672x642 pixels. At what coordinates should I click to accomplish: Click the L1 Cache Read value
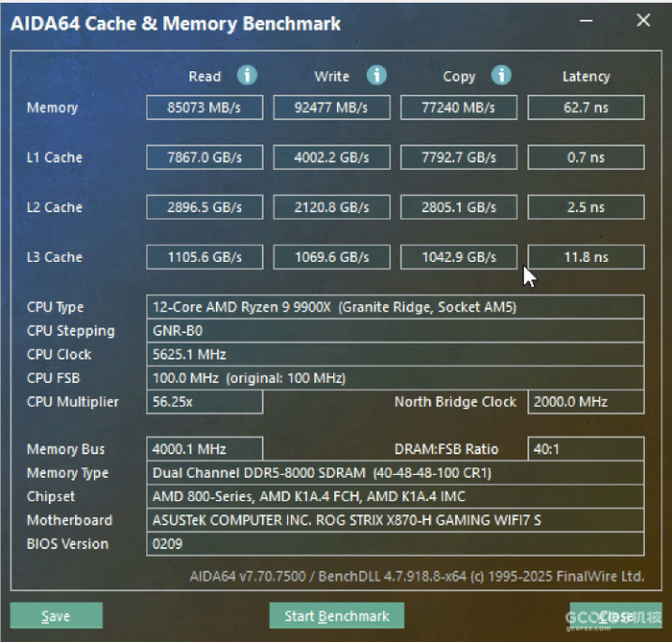point(204,157)
